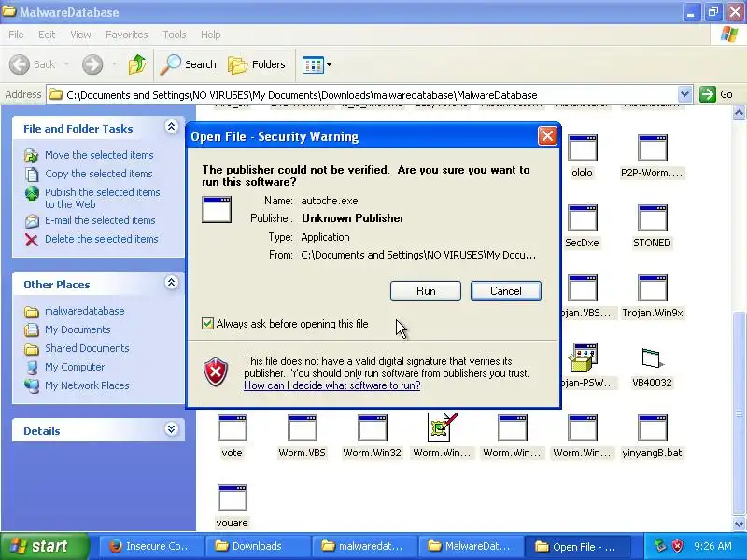Open malwaredatabase in Other Places
The image size is (747, 560).
coord(84,311)
